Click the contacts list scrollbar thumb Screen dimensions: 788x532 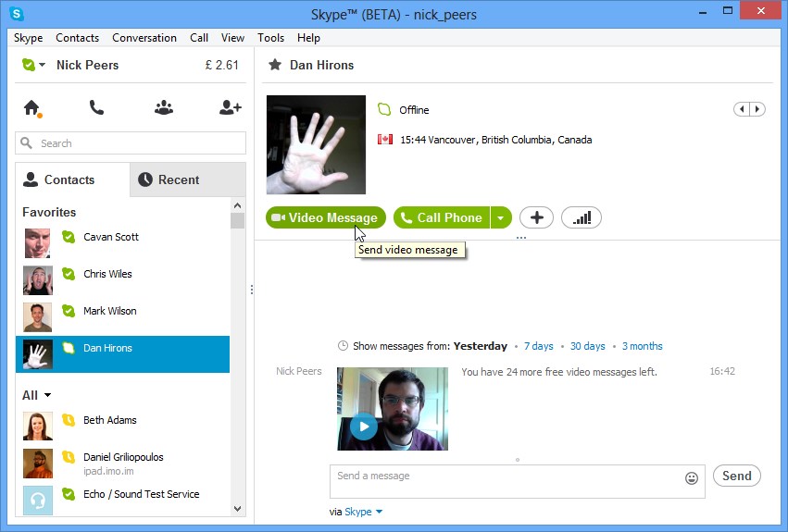point(238,220)
